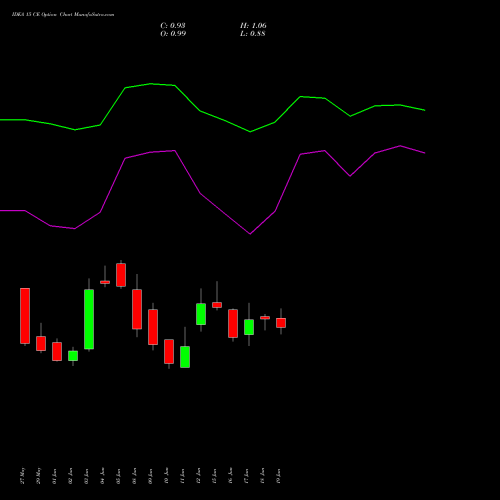Click the '27 May' date axis label
500x500 pixels.
coord(23,476)
